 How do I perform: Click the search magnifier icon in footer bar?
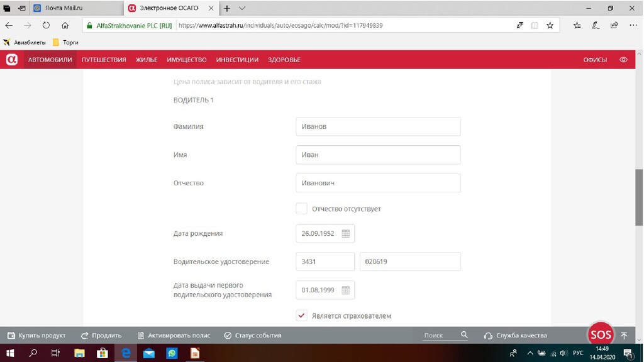(x=464, y=335)
